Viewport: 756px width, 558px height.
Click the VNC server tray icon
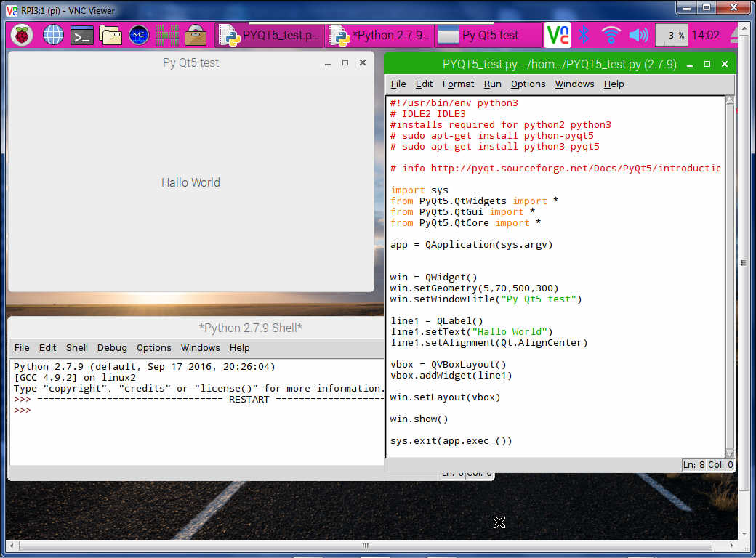[558, 34]
